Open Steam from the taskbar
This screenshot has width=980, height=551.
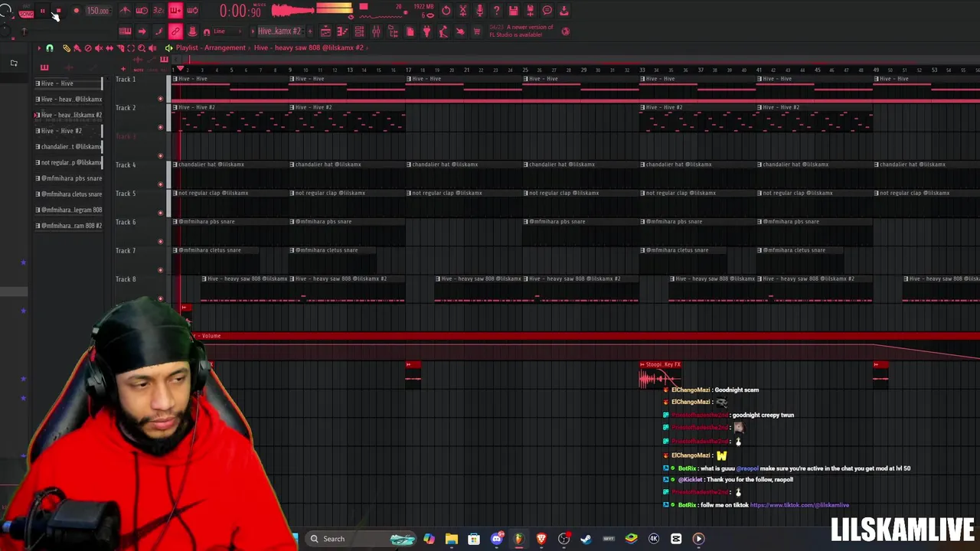point(586,539)
